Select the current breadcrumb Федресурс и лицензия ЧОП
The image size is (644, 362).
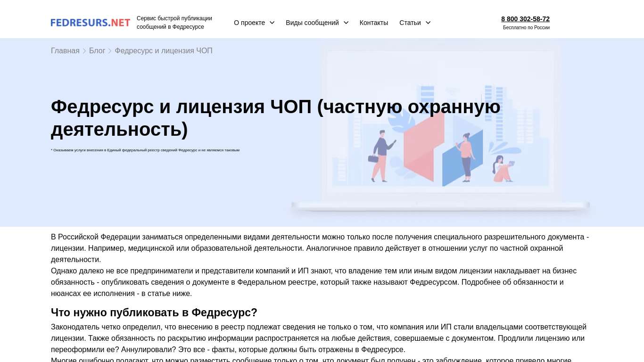click(164, 50)
